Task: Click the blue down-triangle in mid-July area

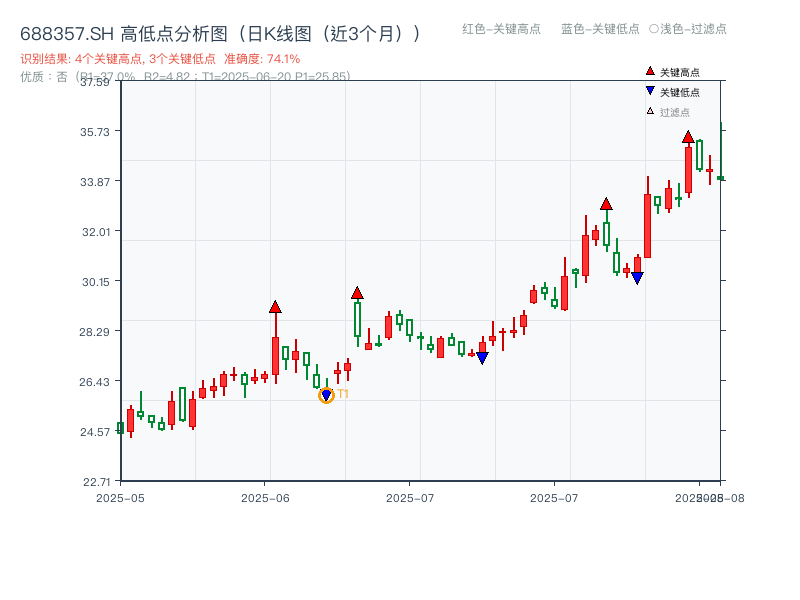Action: 481,356
